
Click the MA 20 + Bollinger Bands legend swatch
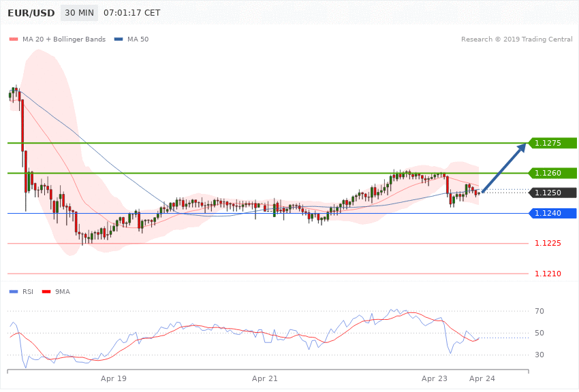tap(14, 39)
